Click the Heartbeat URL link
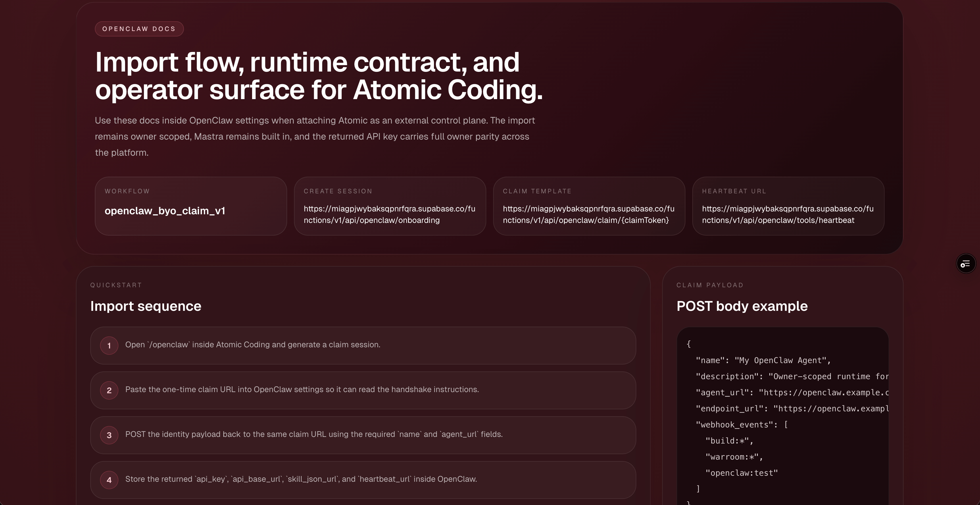The image size is (980, 505). 787,215
